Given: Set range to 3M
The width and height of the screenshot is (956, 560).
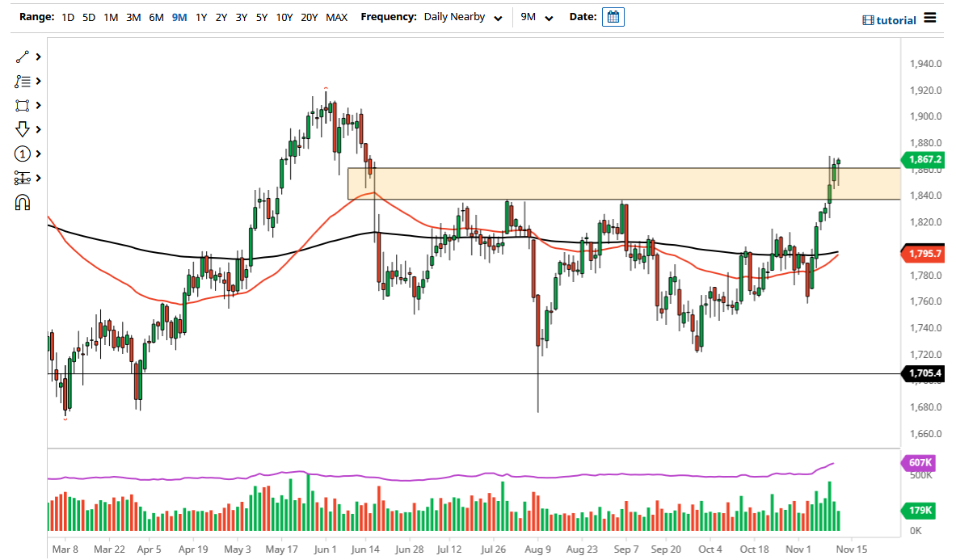Looking at the screenshot, I should pos(133,17).
